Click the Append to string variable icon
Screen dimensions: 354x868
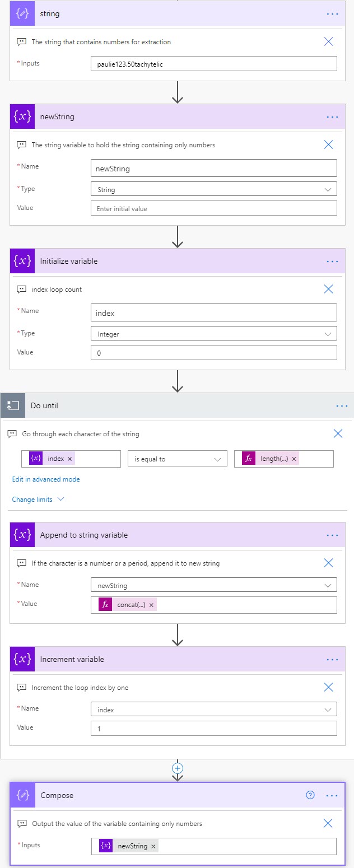click(x=22, y=535)
